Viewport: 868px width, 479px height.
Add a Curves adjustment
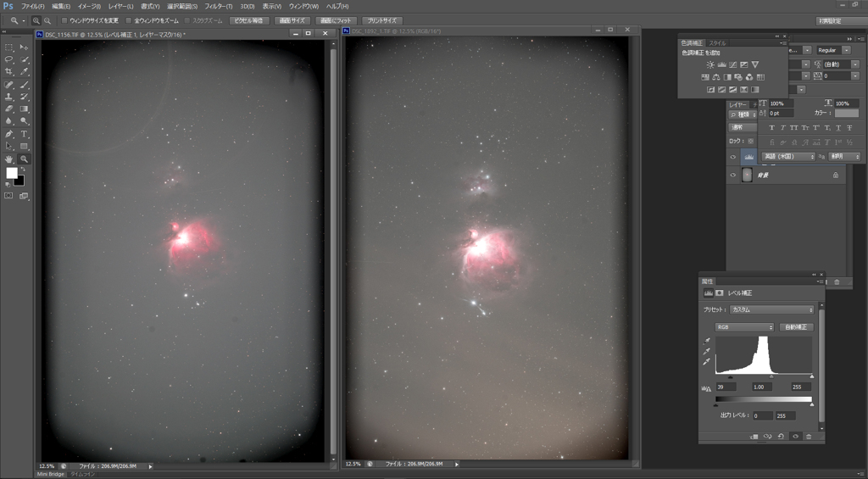coord(733,64)
